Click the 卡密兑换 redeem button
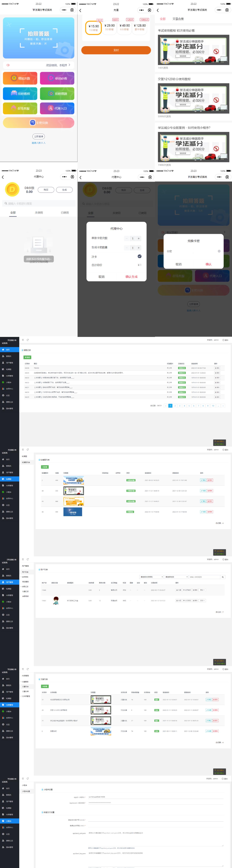The height and width of the screenshot is (868, 232). 38,123
